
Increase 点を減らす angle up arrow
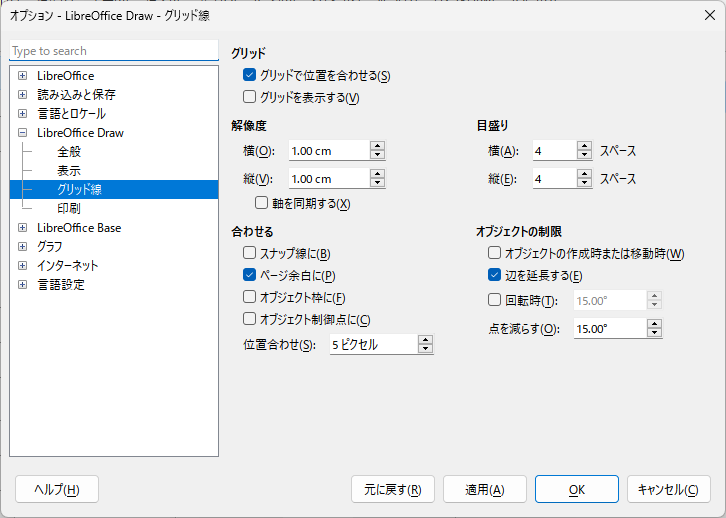[654, 324]
